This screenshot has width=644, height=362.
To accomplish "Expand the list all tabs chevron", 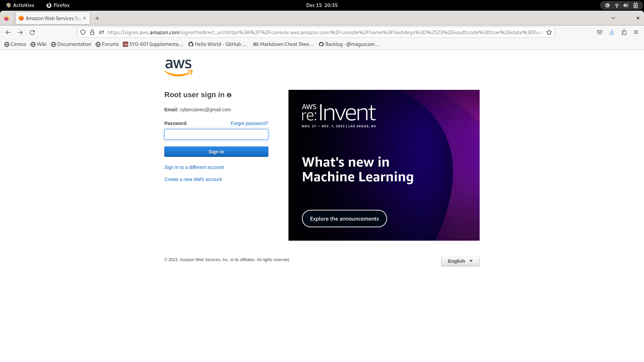I will tap(613, 18).
